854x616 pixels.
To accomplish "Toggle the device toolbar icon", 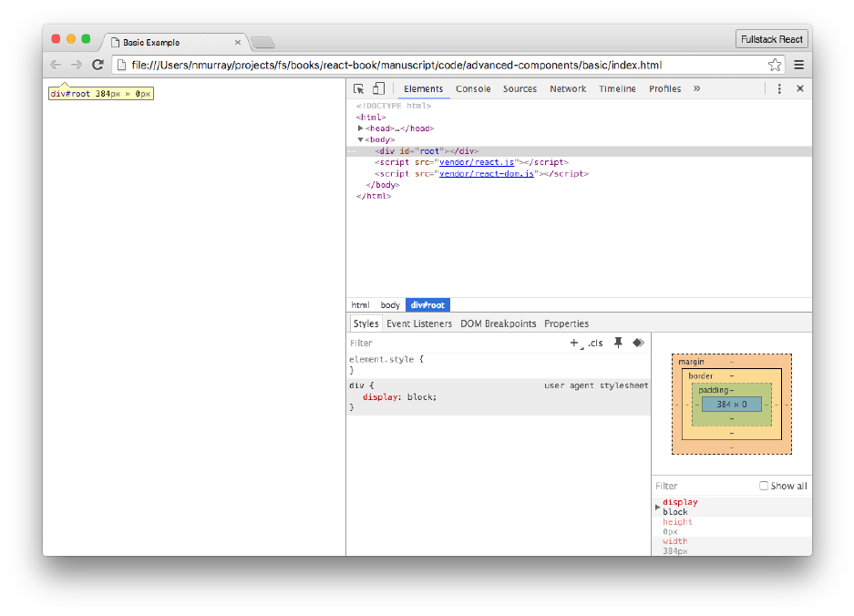I will (378, 88).
